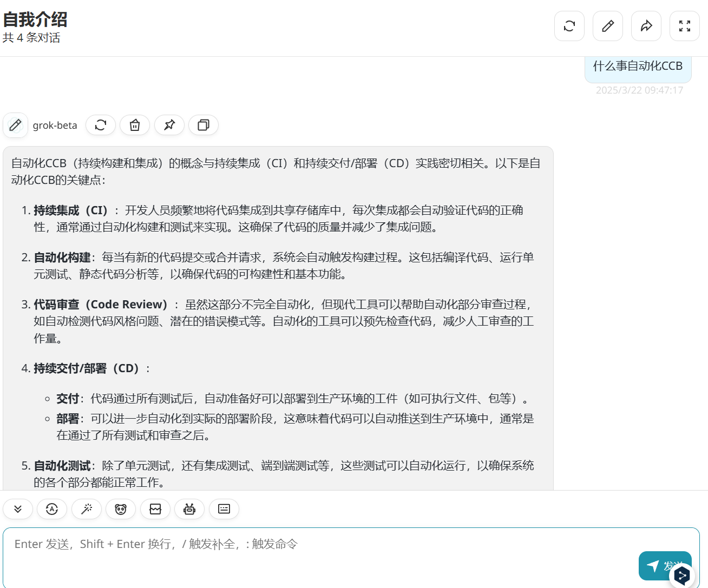Click the share arrow icon in header
This screenshot has width=708, height=588.
pos(646,26)
